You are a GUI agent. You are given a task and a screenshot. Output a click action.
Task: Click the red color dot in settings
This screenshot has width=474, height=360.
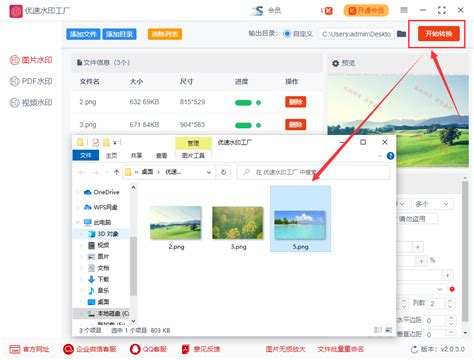[452, 289]
